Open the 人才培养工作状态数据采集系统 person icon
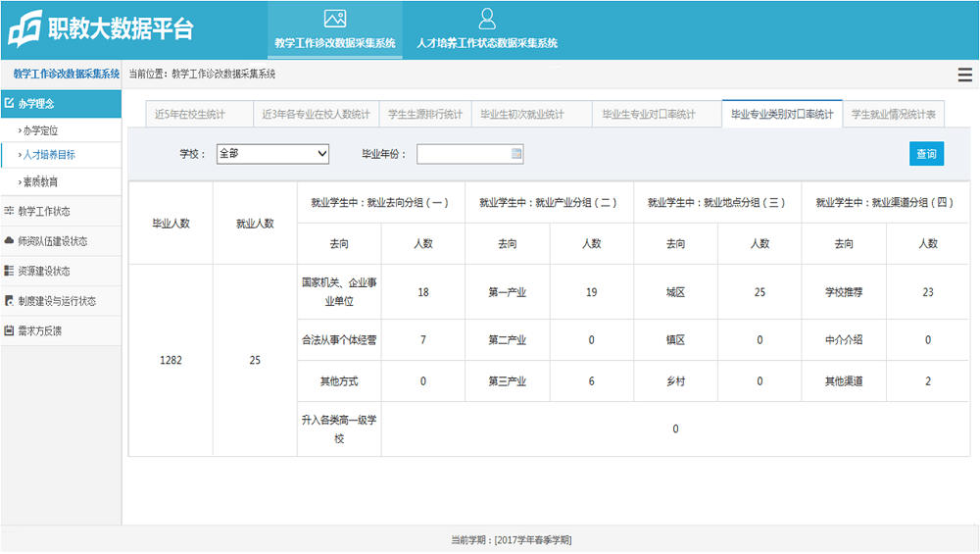980x554 pixels. [x=487, y=19]
